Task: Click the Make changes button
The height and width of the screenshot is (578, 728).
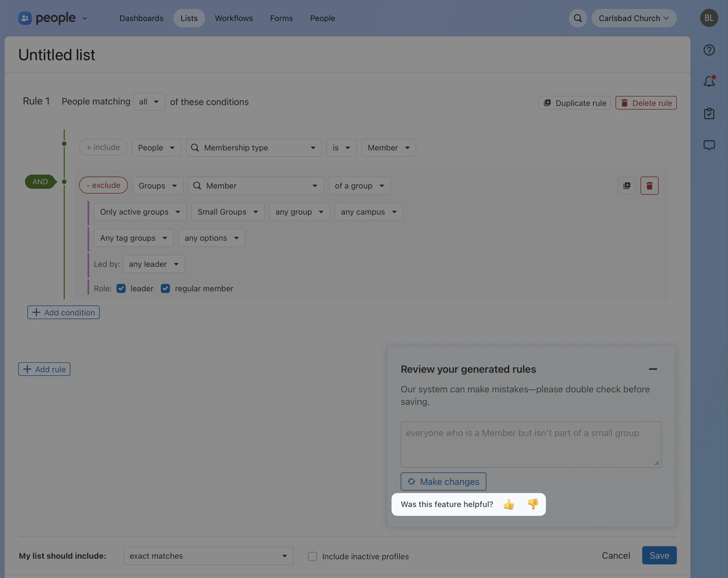Action: point(443,481)
